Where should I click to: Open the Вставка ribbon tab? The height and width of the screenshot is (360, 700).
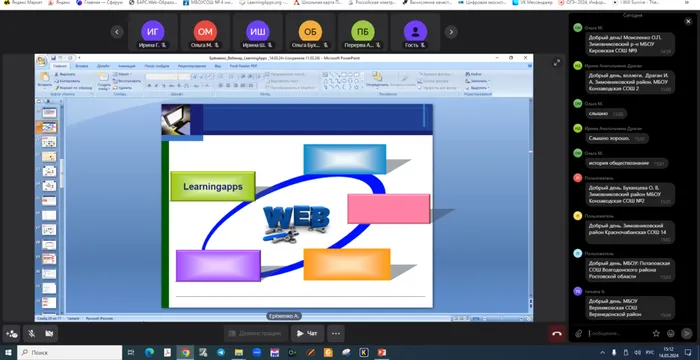(x=82, y=66)
